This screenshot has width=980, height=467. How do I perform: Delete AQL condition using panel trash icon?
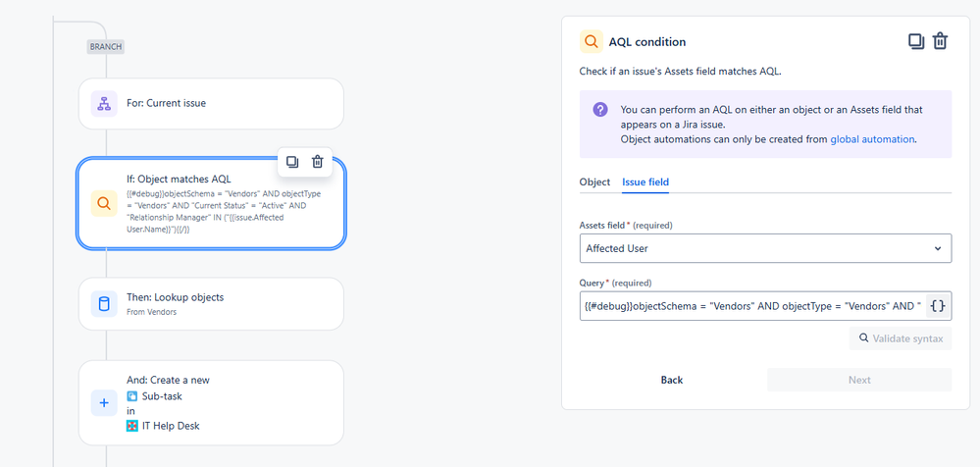(941, 42)
